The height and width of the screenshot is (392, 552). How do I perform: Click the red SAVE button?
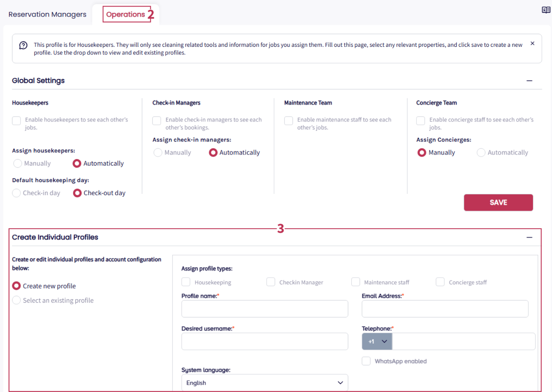(x=498, y=202)
